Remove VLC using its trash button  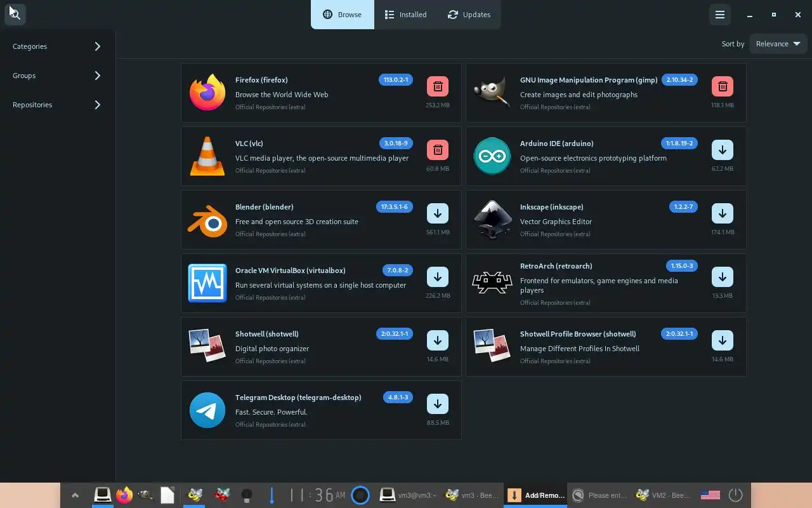[x=437, y=150]
